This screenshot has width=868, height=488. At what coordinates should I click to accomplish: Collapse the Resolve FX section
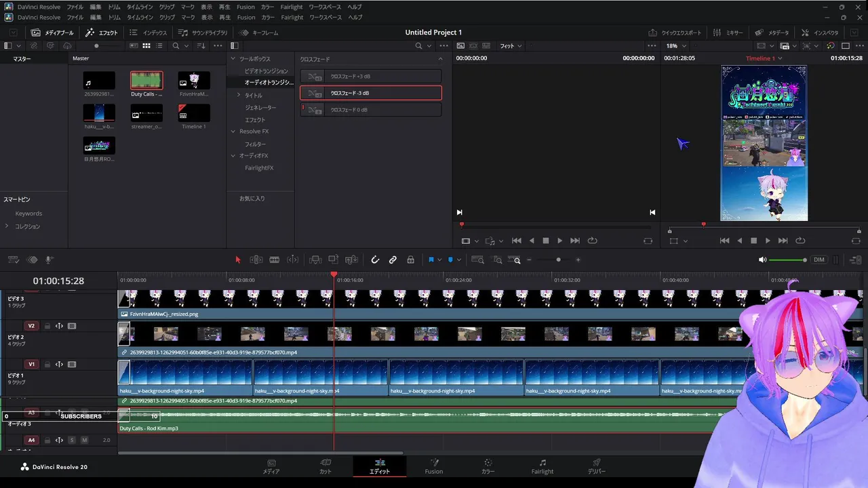click(233, 131)
